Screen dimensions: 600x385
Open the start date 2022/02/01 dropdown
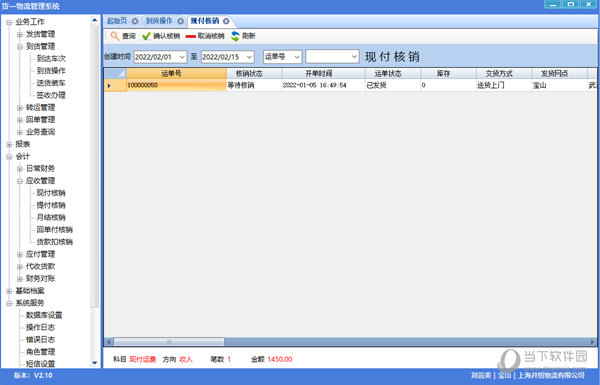click(182, 57)
